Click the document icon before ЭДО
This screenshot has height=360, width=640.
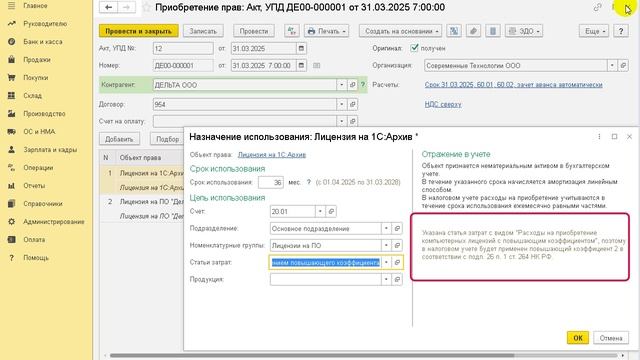[x=493, y=31]
